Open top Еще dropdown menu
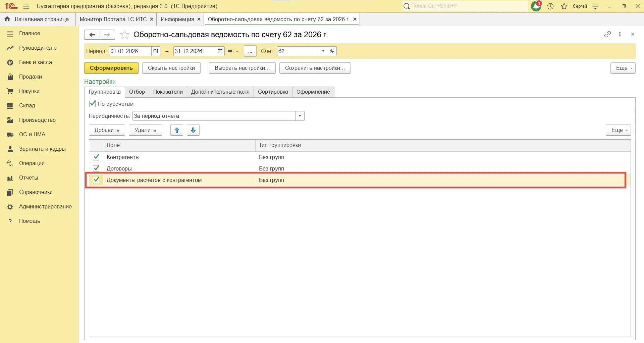This screenshot has width=644, height=343. coord(623,68)
